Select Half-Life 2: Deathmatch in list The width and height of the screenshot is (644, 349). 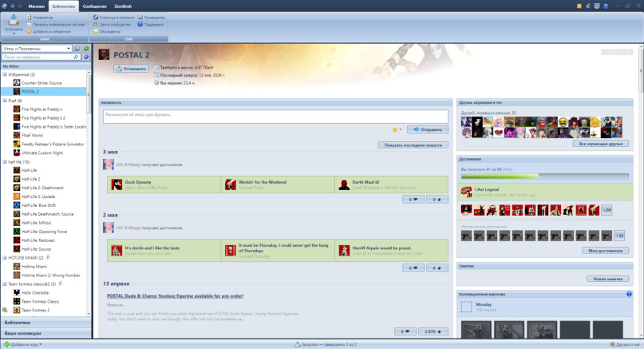(44, 188)
